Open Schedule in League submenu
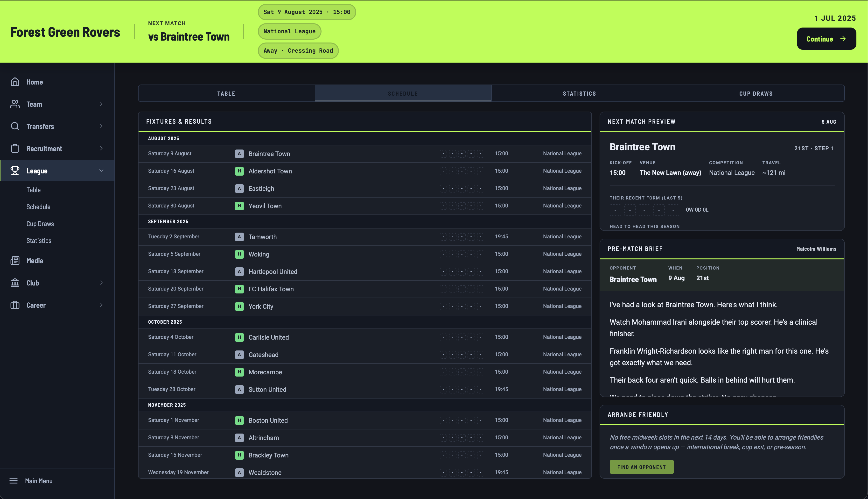This screenshot has height=499, width=868. coord(38,207)
